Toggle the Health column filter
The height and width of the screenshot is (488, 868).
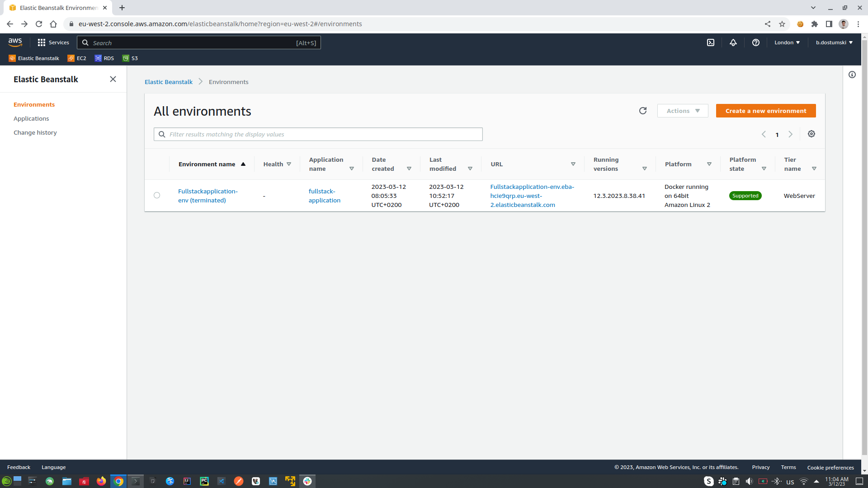point(288,164)
